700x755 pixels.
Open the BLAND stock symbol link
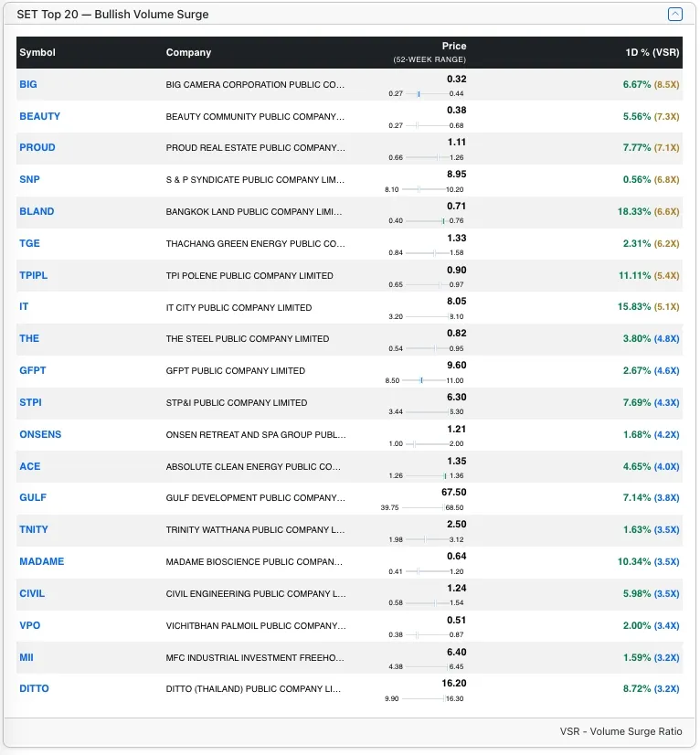click(37, 211)
